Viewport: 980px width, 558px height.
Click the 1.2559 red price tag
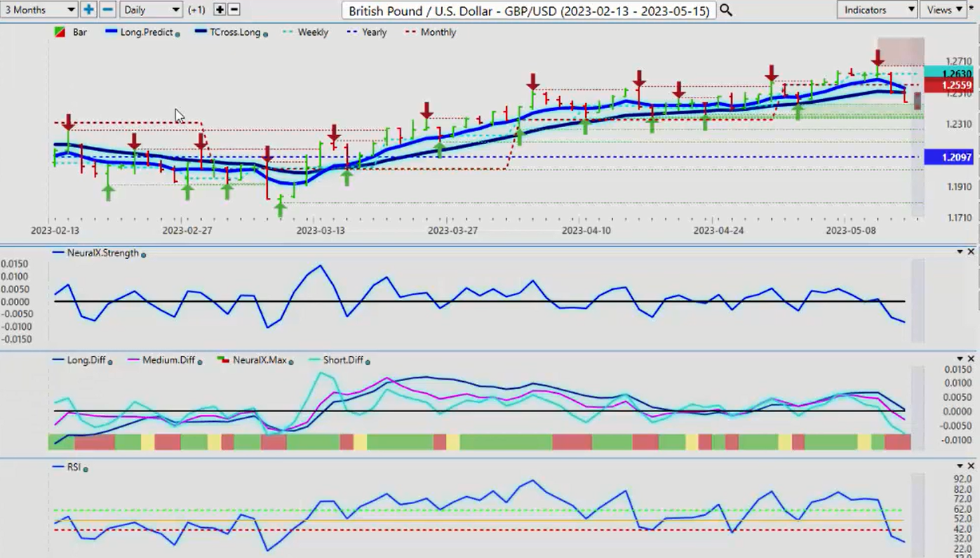(x=949, y=86)
